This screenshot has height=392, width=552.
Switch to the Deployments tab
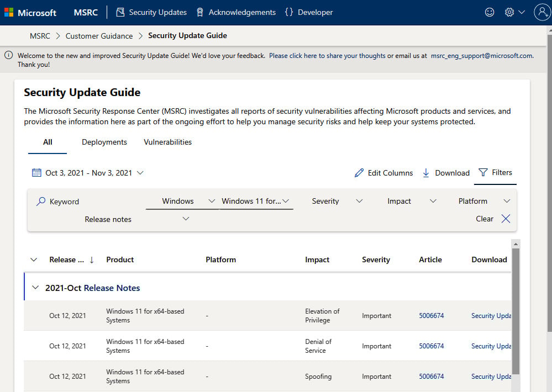coord(104,142)
